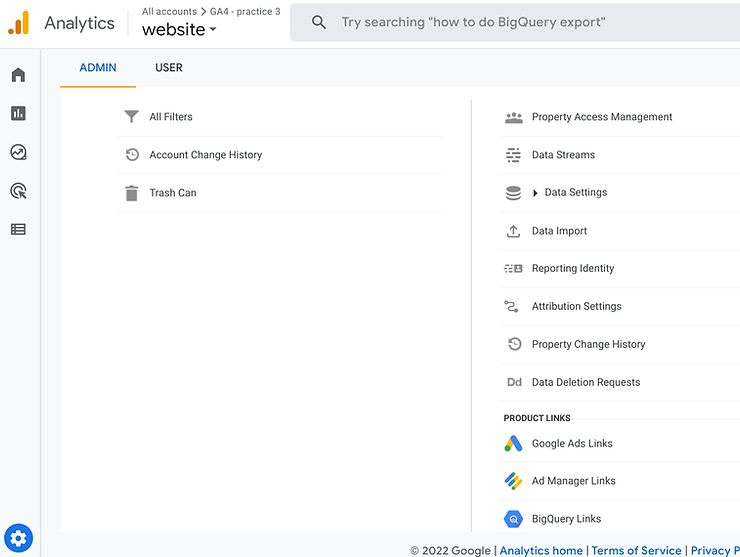Viewport: 740px width, 557px height.
Task: Switch to the ADMIN tab
Action: point(98,68)
